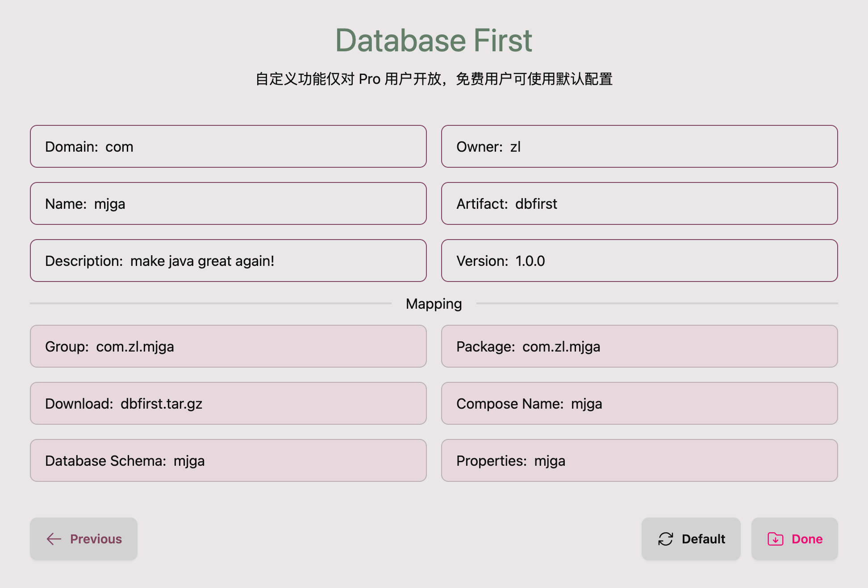Click the Version field showing 1.0.0

(x=639, y=261)
